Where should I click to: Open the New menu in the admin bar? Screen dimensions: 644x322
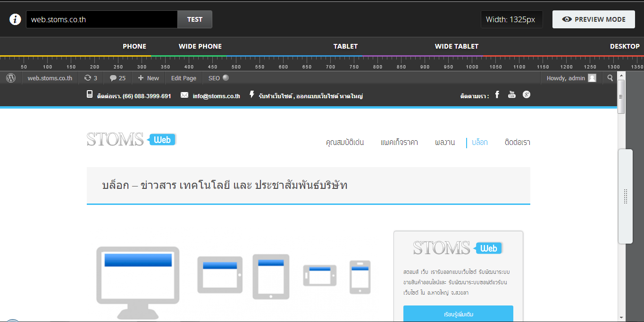pos(148,78)
